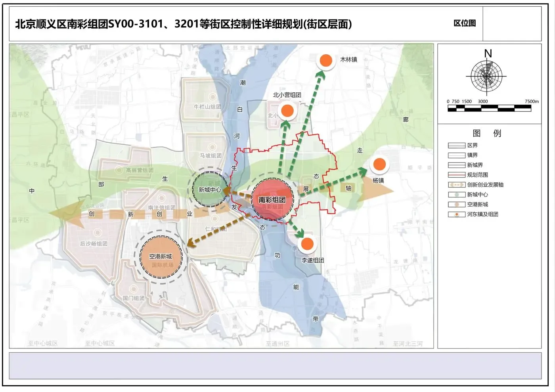Click the 区界 legend line sample
The image size is (555, 392).
tap(456, 145)
